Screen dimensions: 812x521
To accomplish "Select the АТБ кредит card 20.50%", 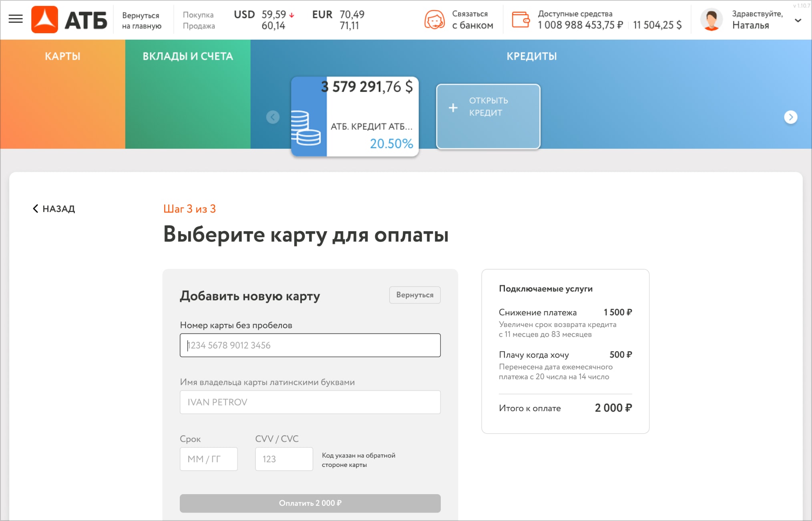I will tap(355, 116).
